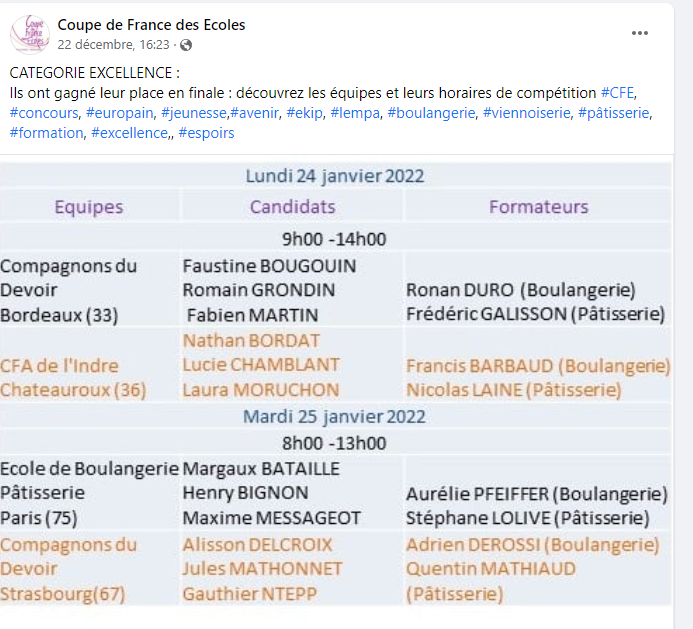693x629 pixels.
Task: Open the Coupe de France des Ecoles page name
Action: pos(151,25)
